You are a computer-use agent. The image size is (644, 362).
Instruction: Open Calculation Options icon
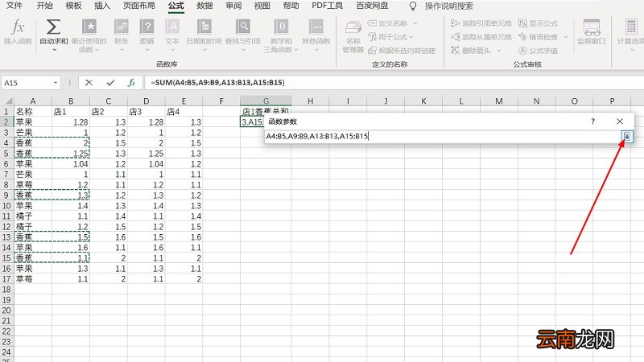631,27
